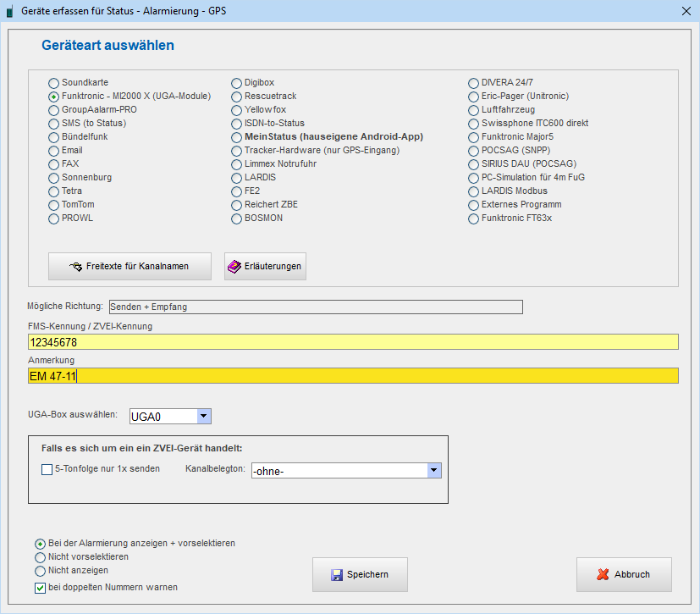Close the Geräte erfassen dialog window
Viewport: 700px width, 614px height.
coord(686,11)
